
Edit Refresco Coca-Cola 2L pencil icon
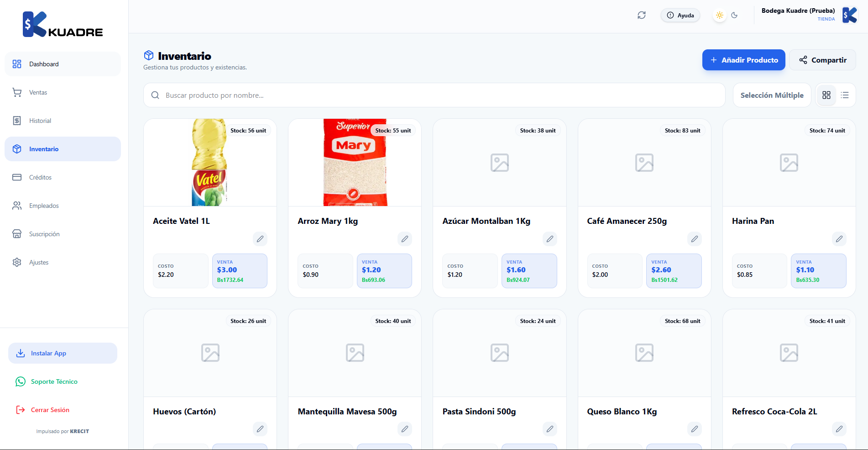[x=839, y=429]
